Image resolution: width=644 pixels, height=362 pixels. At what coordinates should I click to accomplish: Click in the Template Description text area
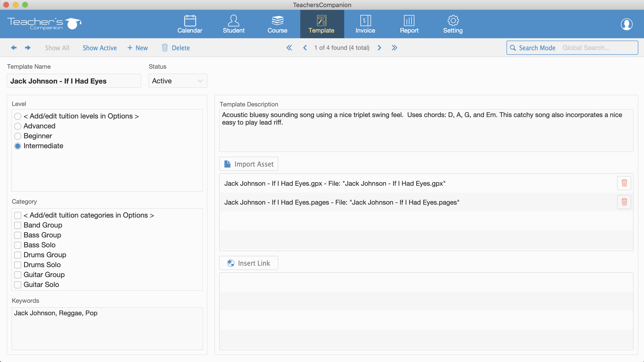(x=426, y=130)
